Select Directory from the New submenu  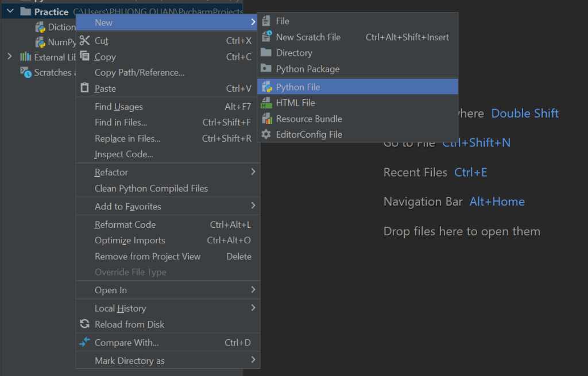294,53
